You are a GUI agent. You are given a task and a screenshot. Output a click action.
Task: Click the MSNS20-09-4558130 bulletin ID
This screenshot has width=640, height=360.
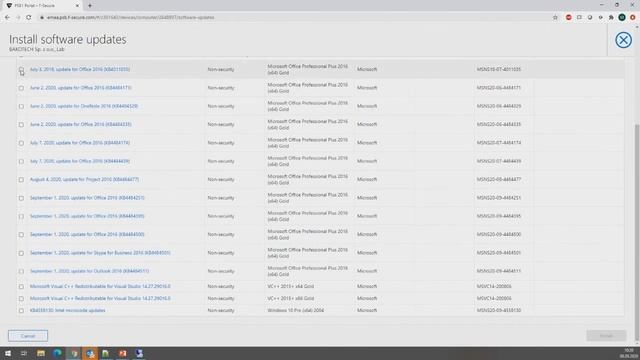499,311
